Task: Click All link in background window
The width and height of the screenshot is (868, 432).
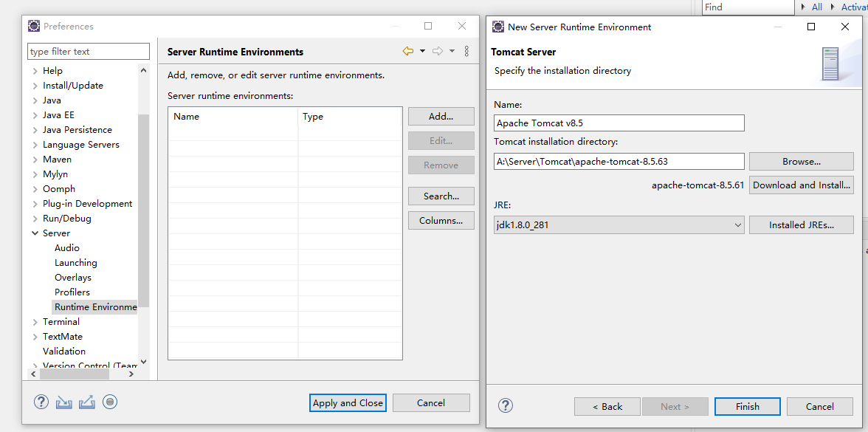Action: (816, 7)
